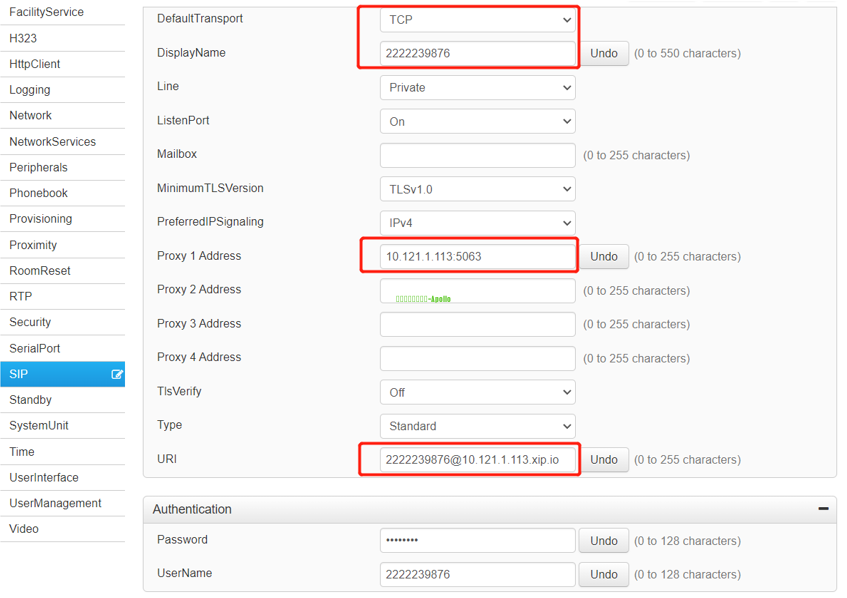Focus the Proxy 3 Address field

477,324
